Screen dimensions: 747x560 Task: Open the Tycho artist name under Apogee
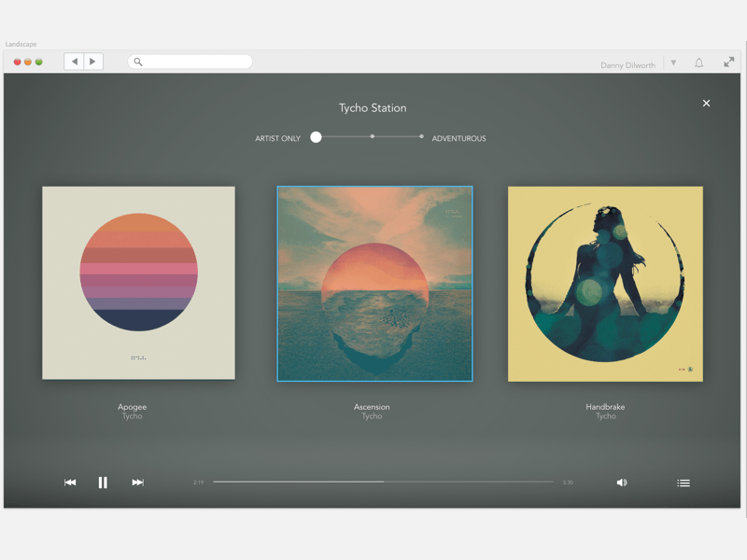pyautogui.click(x=132, y=416)
